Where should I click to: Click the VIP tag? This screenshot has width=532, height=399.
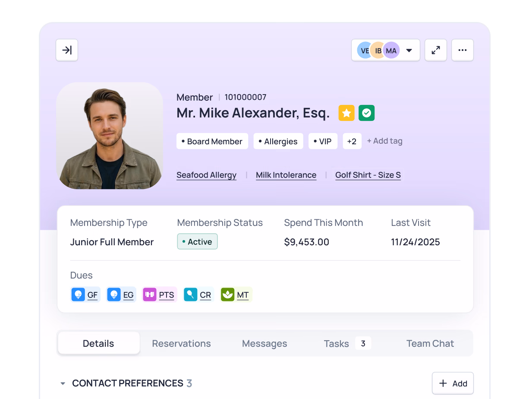[x=323, y=141]
